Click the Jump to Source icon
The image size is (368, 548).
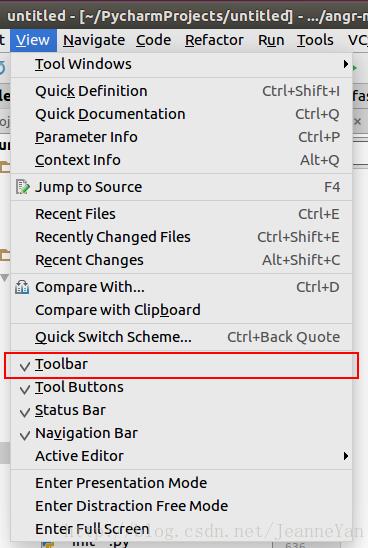coord(23,187)
